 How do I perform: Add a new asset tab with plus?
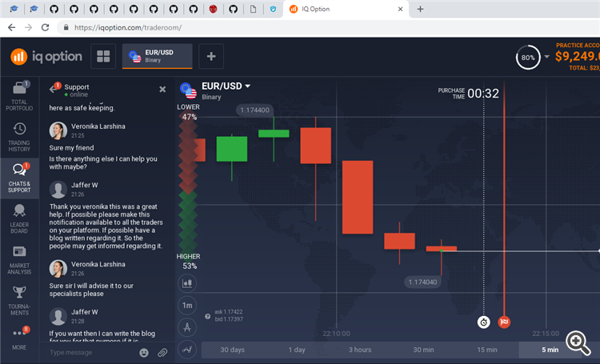pos(211,56)
